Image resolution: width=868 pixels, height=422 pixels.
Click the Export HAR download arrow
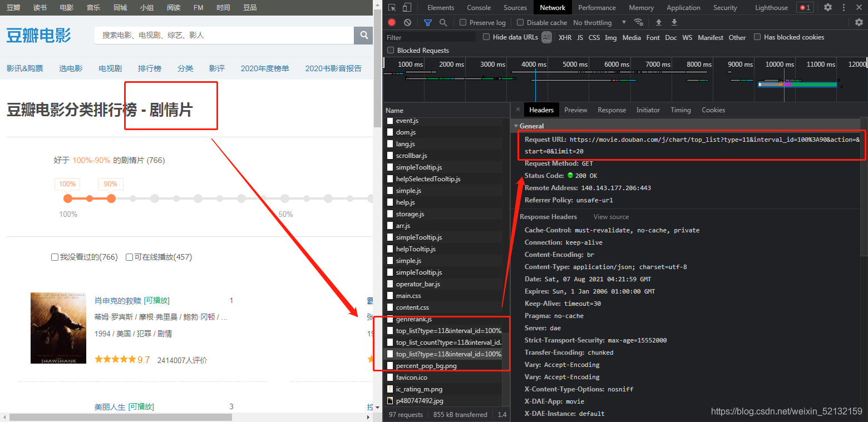674,22
